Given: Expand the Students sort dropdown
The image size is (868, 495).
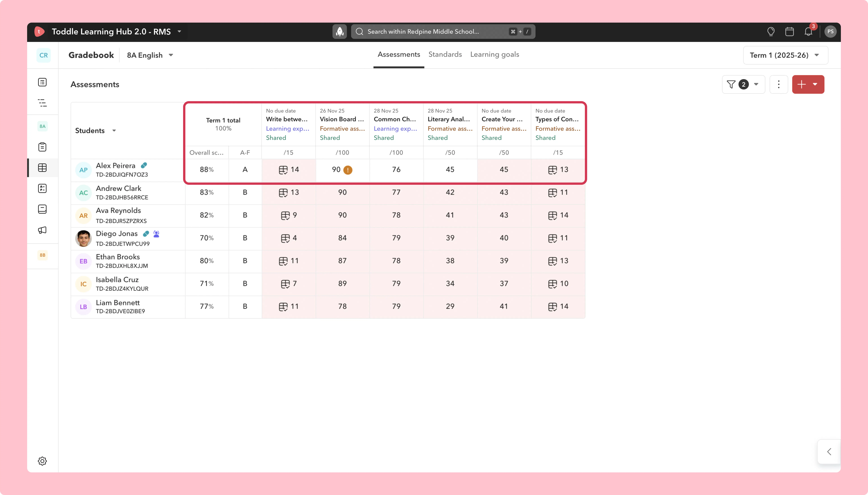Looking at the screenshot, I should (x=114, y=131).
